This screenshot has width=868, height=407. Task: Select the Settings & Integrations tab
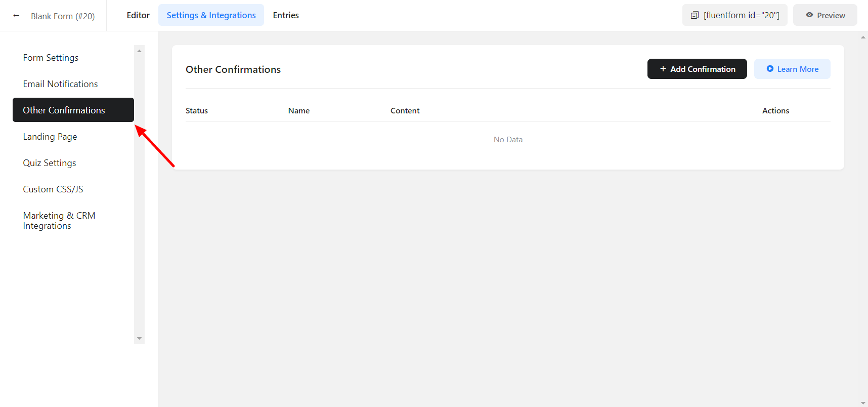click(211, 15)
